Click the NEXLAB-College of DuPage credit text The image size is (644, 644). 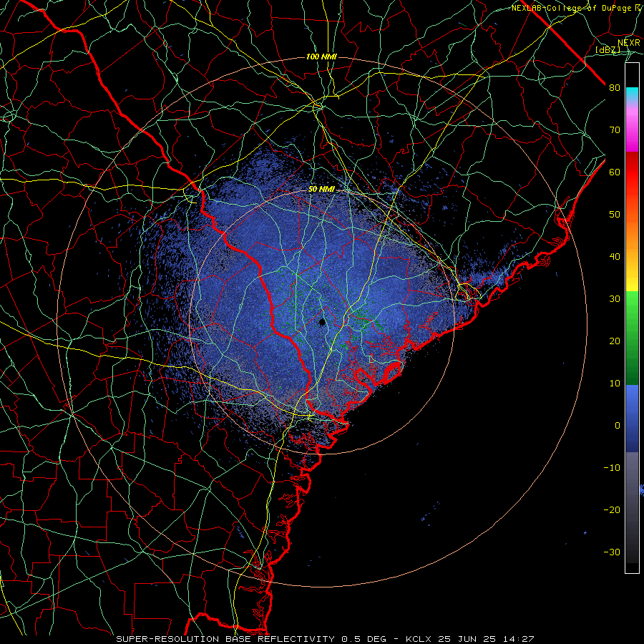pyautogui.click(x=572, y=8)
